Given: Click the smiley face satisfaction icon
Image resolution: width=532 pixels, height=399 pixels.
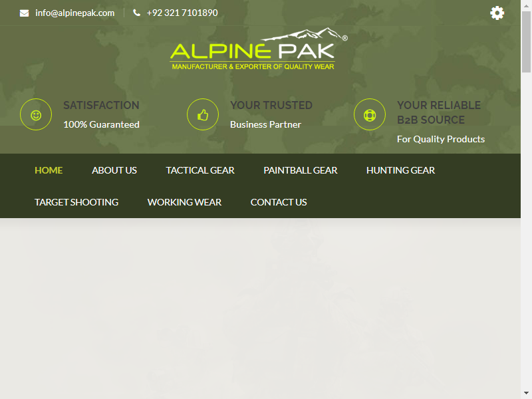Looking at the screenshot, I should tap(36, 114).
